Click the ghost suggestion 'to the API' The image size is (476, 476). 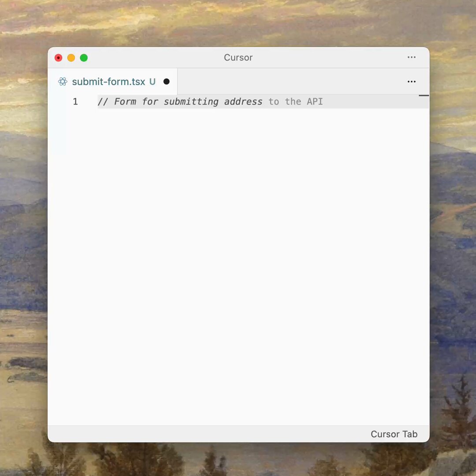coord(295,101)
